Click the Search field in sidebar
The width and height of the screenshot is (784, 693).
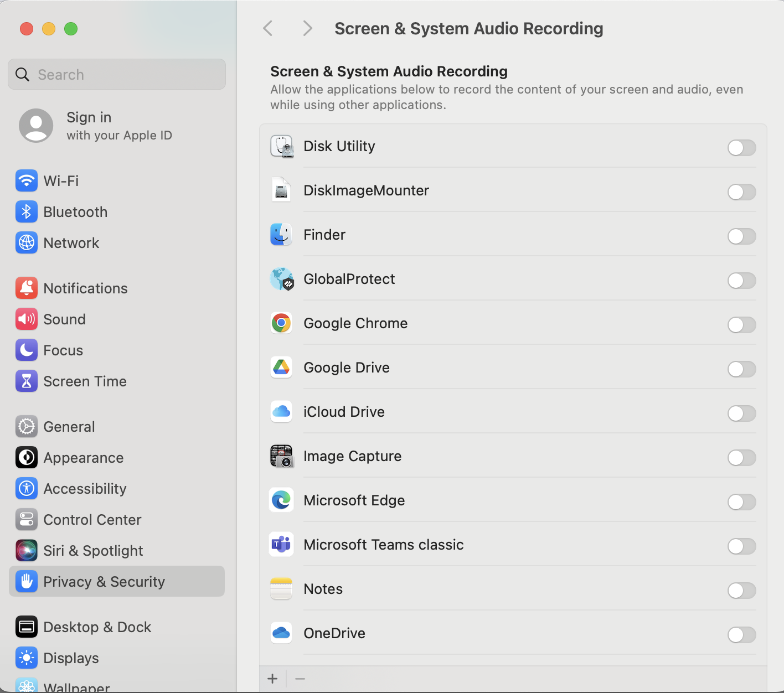(x=116, y=74)
